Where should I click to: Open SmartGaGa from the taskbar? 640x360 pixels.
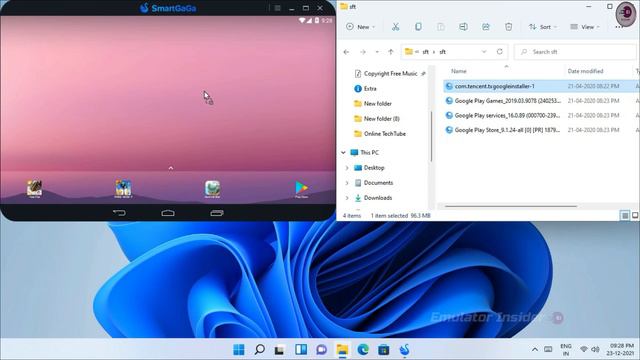404,350
